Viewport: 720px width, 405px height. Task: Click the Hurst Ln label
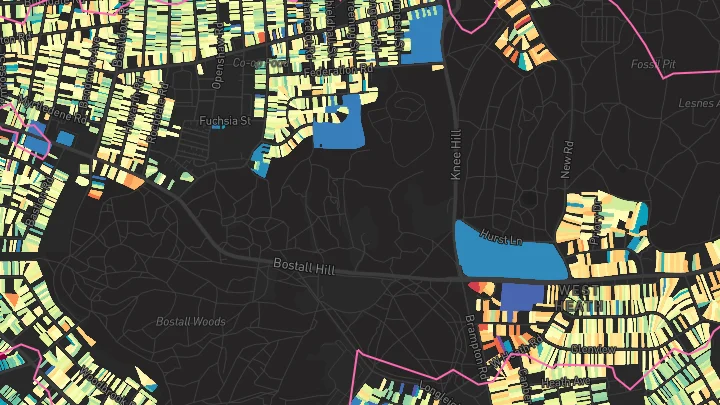point(501,237)
